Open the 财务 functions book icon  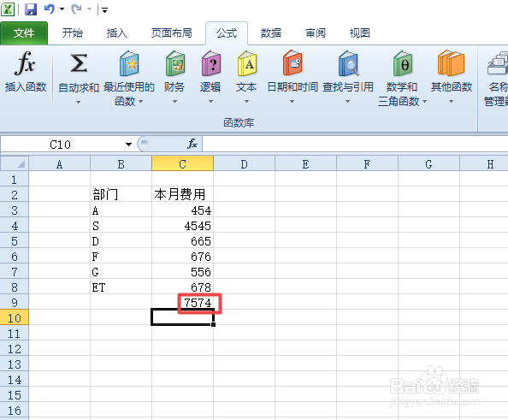(x=175, y=63)
